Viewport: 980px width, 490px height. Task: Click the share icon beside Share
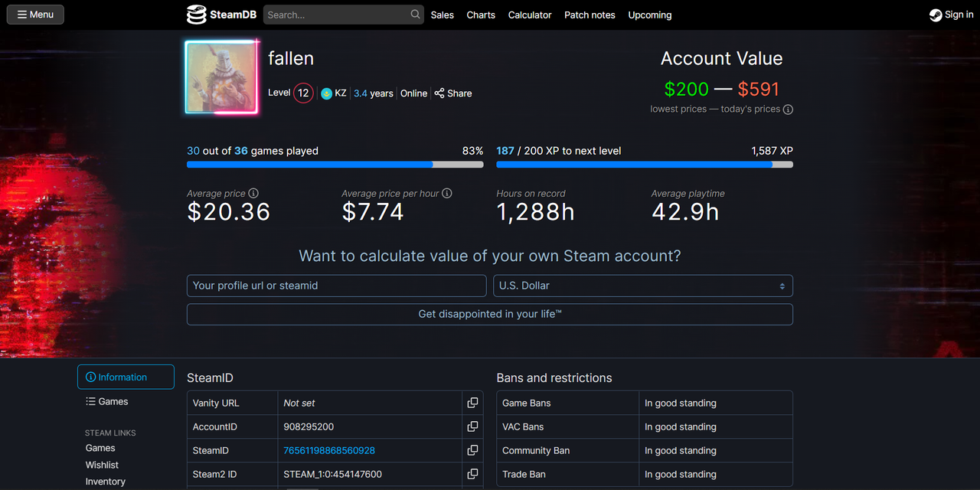pos(439,93)
